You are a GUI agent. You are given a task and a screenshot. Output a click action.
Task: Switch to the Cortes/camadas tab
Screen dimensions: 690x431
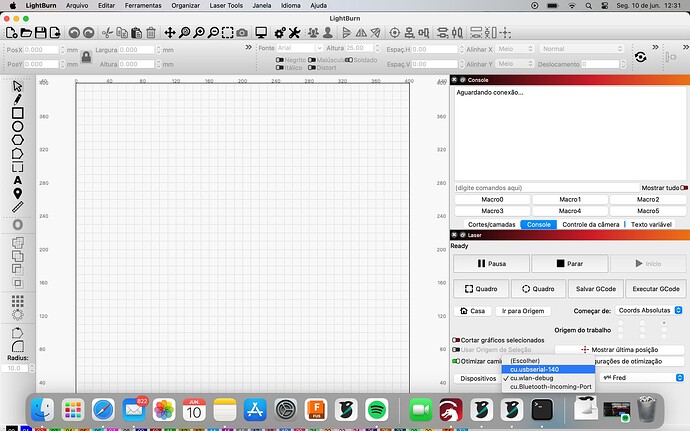point(491,225)
